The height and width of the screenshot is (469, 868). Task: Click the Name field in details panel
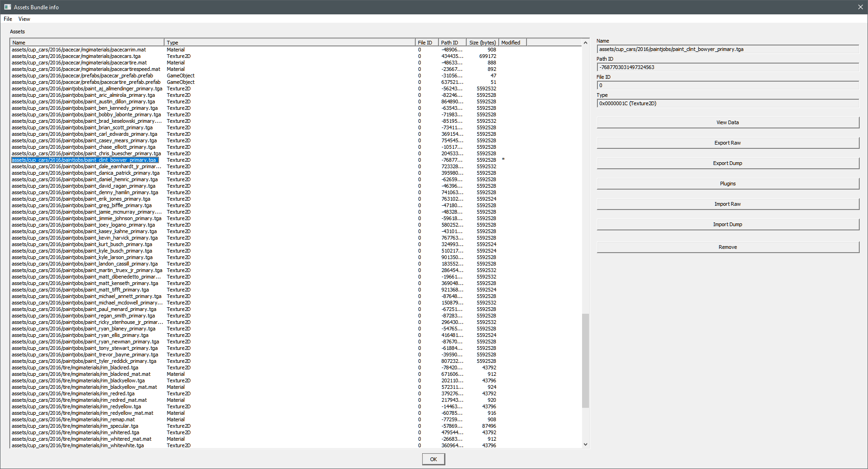[728, 49]
